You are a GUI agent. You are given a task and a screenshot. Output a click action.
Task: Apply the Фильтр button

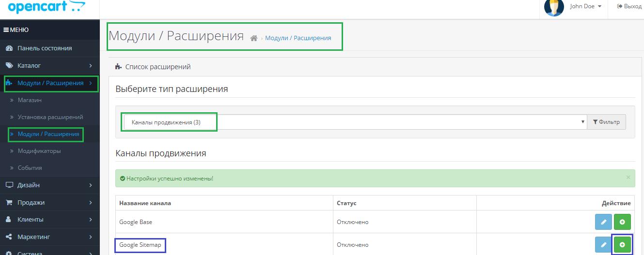(606, 122)
